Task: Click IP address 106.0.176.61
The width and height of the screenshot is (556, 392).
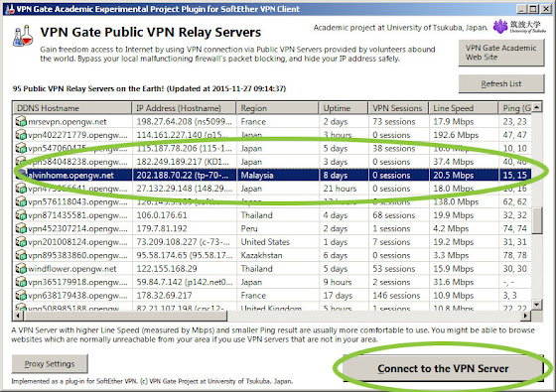Action: [162, 215]
